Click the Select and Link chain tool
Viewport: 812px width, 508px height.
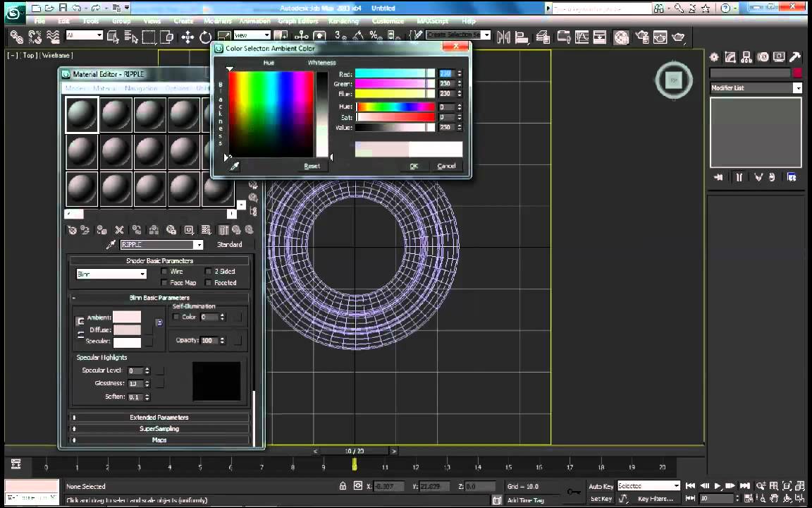(17, 37)
